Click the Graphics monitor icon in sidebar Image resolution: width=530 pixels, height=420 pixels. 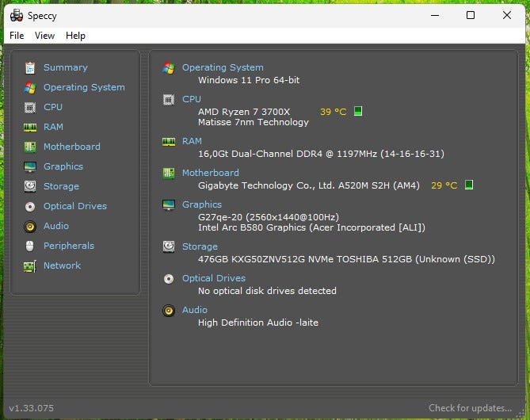click(x=30, y=166)
